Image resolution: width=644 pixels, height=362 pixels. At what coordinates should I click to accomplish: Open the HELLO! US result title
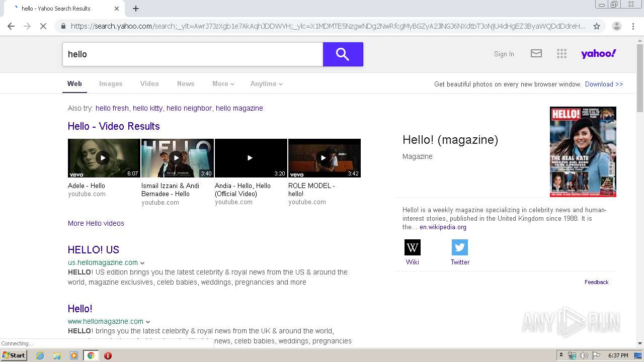pos(94,250)
